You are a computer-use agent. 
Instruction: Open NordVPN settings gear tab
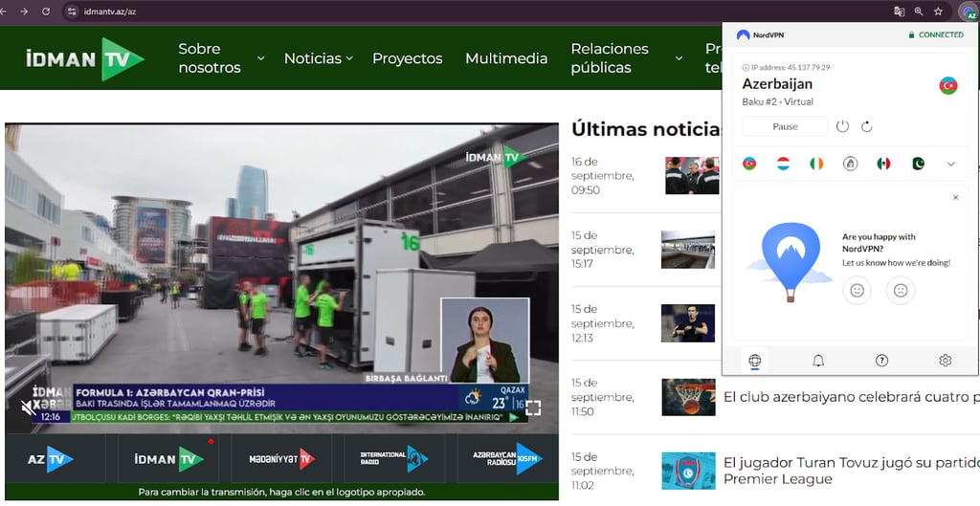945,361
